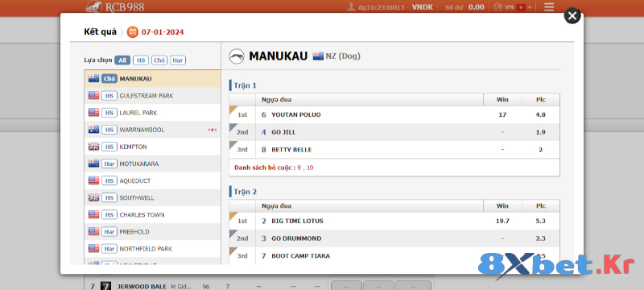This screenshot has height=290, width=644.
Task: Click the RCB988 horse logo
Action: tap(94, 6)
